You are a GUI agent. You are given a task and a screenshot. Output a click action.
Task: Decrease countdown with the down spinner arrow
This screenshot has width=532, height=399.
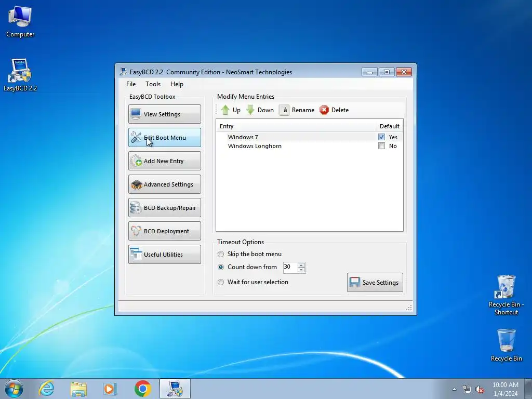[301, 270]
